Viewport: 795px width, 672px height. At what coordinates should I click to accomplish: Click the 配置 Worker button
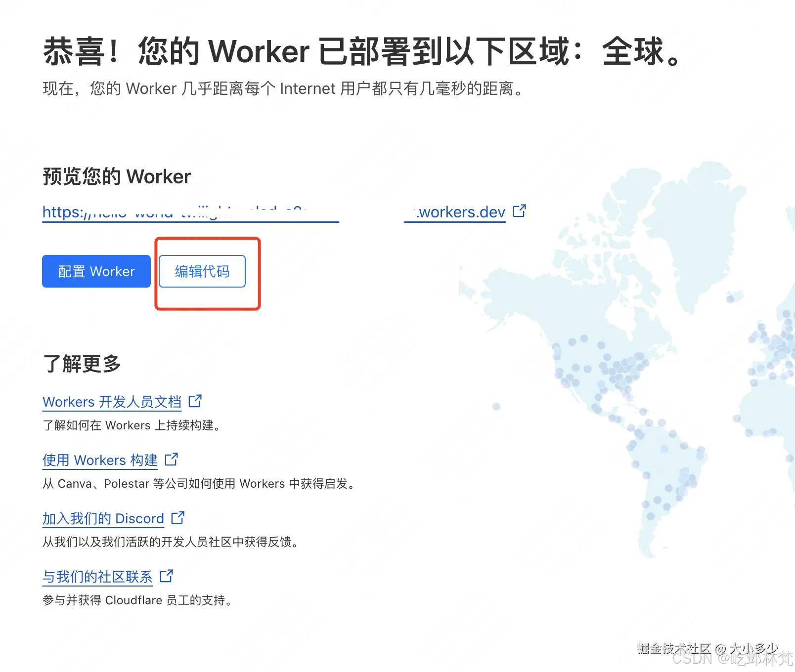(96, 271)
